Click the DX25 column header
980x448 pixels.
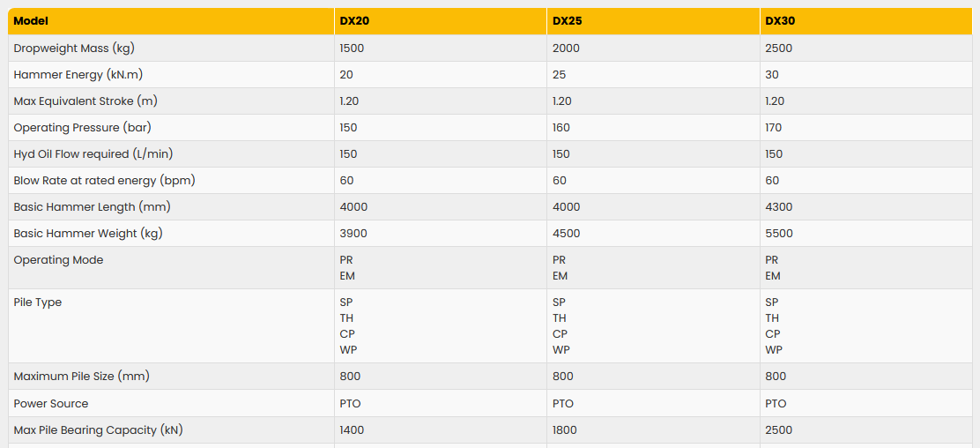click(x=568, y=21)
